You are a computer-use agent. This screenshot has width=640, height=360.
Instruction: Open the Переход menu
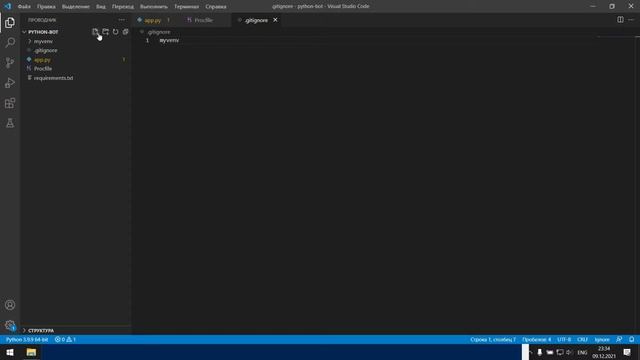click(122, 7)
